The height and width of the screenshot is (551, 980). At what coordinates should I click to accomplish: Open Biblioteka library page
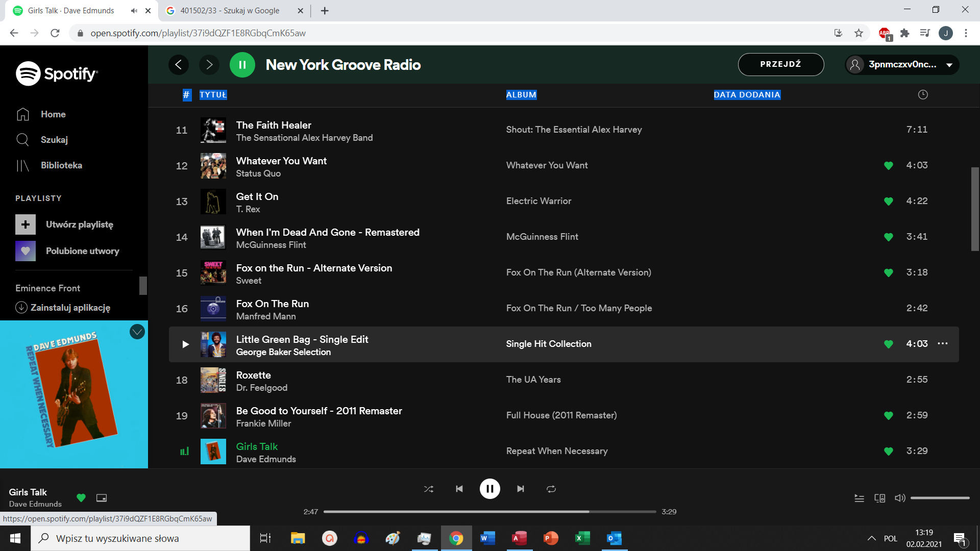click(61, 165)
